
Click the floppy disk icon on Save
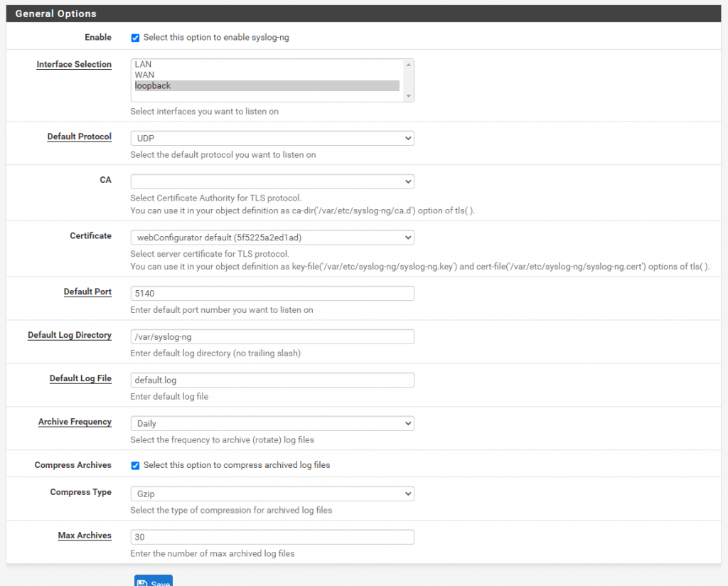point(142,583)
